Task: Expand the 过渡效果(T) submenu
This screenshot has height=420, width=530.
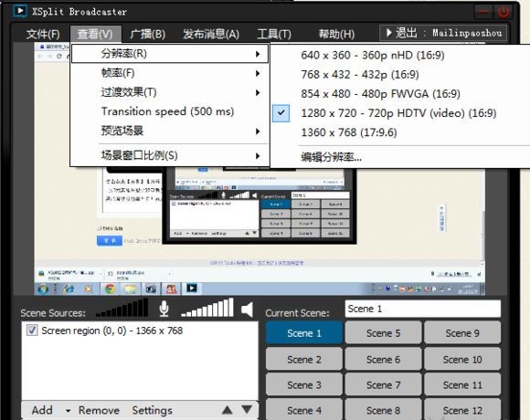Action: (170, 92)
